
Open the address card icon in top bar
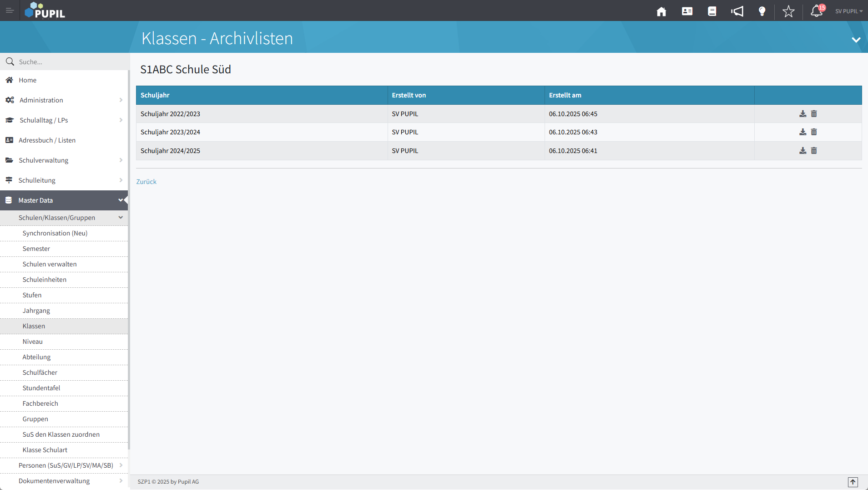(687, 11)
